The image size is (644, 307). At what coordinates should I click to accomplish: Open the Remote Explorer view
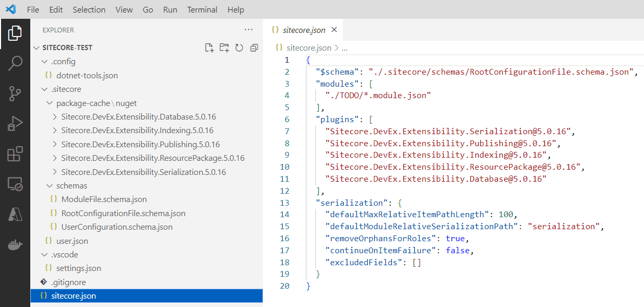coord(15,184)
